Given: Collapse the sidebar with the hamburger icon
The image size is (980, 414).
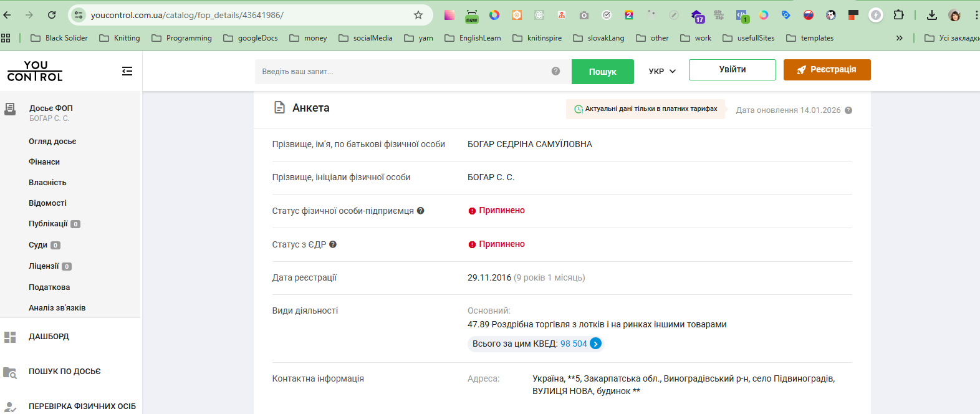Looking at the screenshot, I should (x=127, y=71).
